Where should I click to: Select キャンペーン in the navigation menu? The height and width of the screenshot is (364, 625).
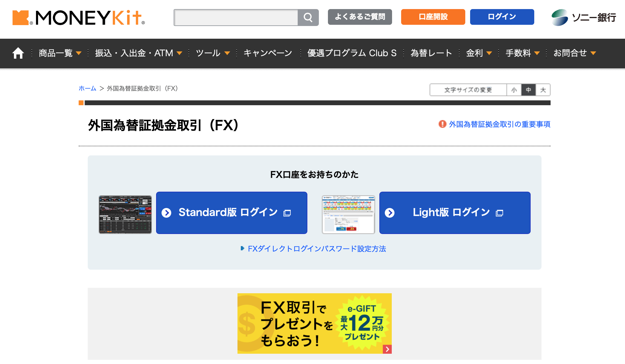(x=268, y=53)
